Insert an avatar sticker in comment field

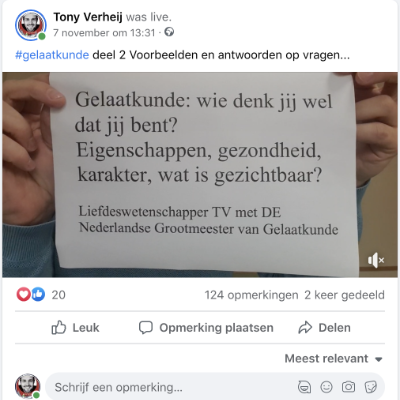pyautogui.click(x=304, y=387)
